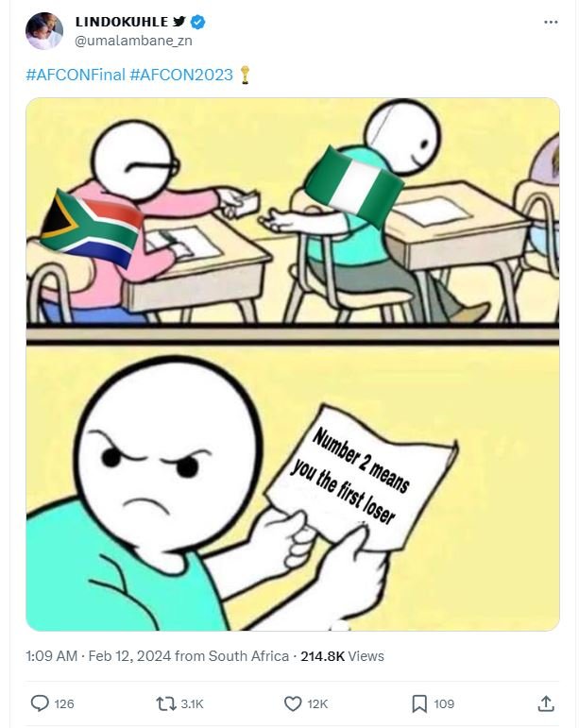Screen dimensions: 579x728
Task: Click the @umalambane_zn handle
Action: click(x=134, y=41)
